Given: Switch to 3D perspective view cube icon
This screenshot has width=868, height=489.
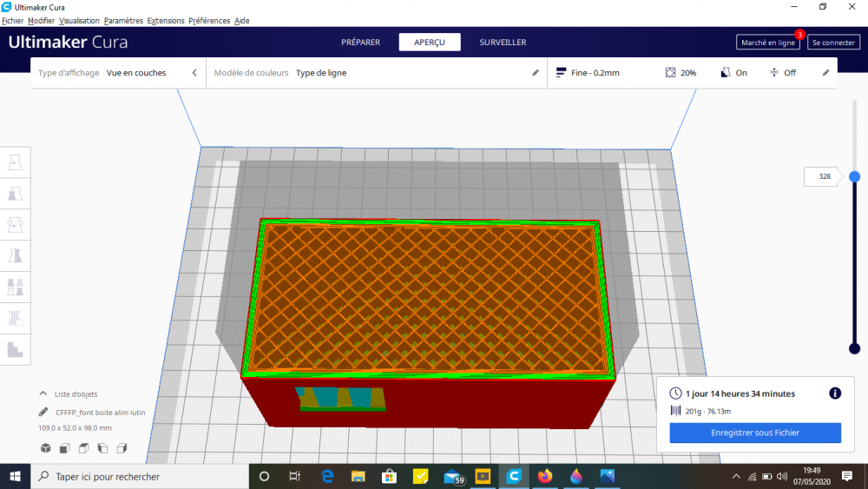Looking at the screenshot, I should [46, 448].
